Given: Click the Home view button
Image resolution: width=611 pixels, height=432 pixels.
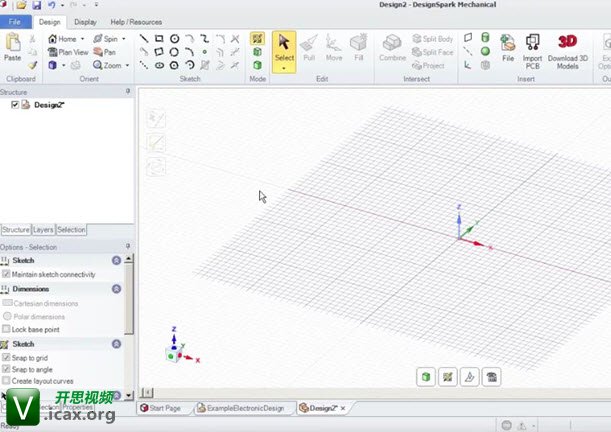Looking at the screenshot, I should tap(62, 39).
